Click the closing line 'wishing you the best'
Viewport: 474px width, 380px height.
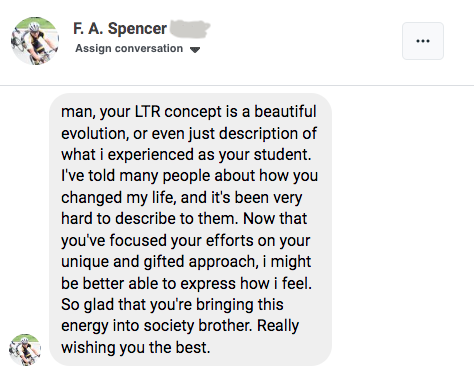(x=136, y=348)
